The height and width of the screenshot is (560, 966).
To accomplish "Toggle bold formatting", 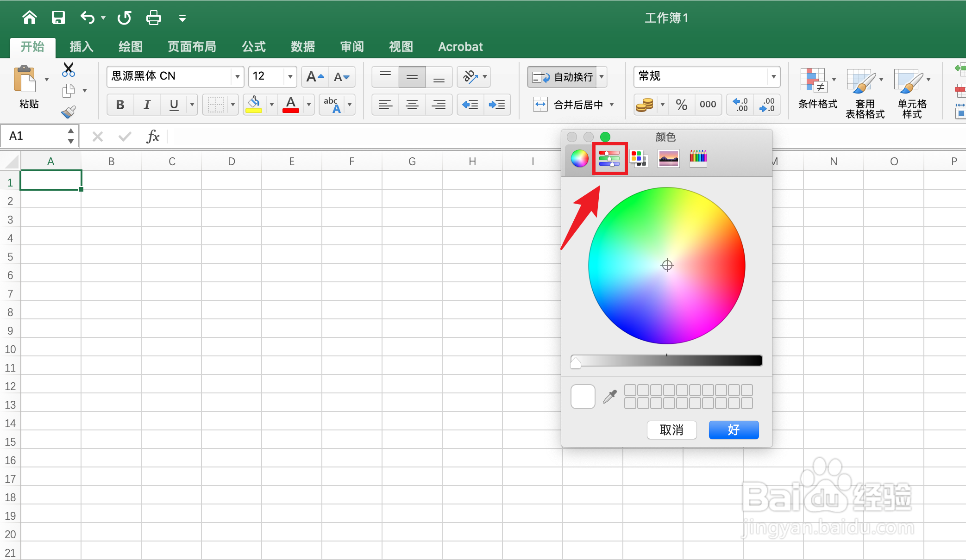I will click(x=120, y=105).
